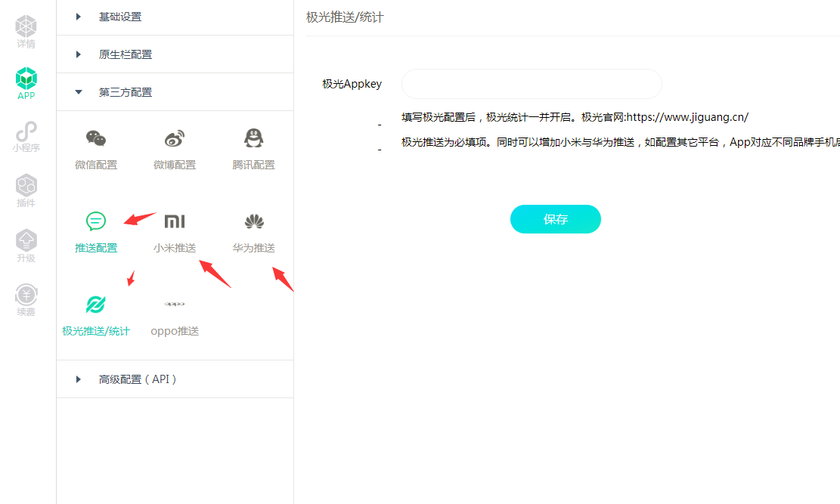The height and width of the screenshot is (504, 840).
Task: Click the 微博配置 label
Action: click(x=175, y=165)
